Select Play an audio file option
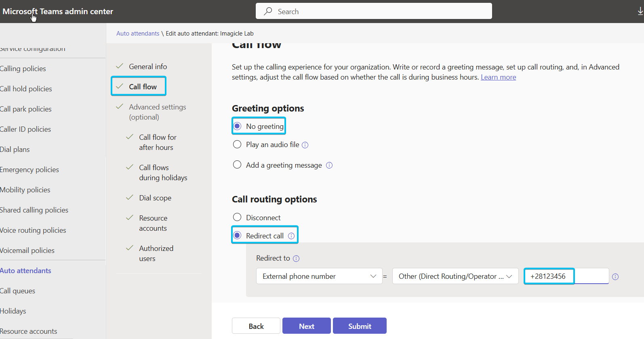This screenshot has height=339, width=644. [238, 145]
